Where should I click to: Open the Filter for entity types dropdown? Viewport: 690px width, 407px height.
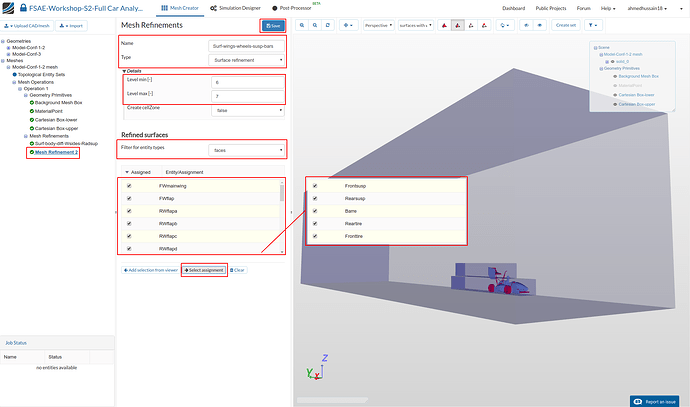246,150
